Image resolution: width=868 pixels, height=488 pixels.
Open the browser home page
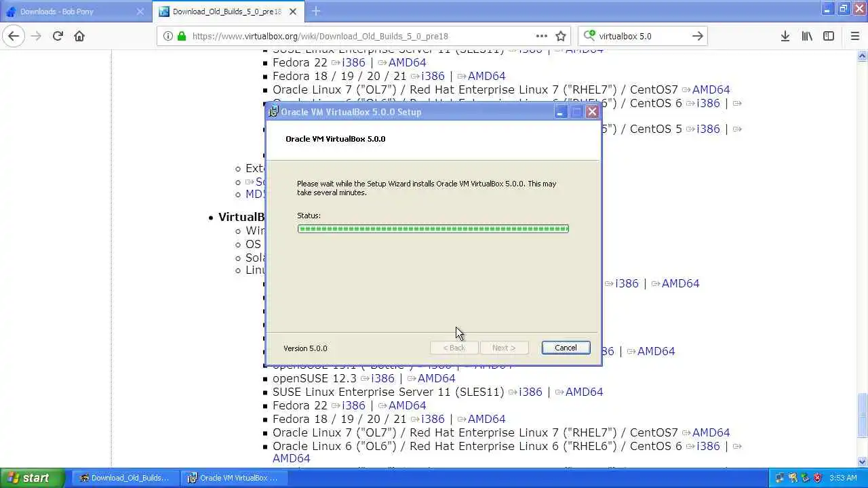[79, 36]
